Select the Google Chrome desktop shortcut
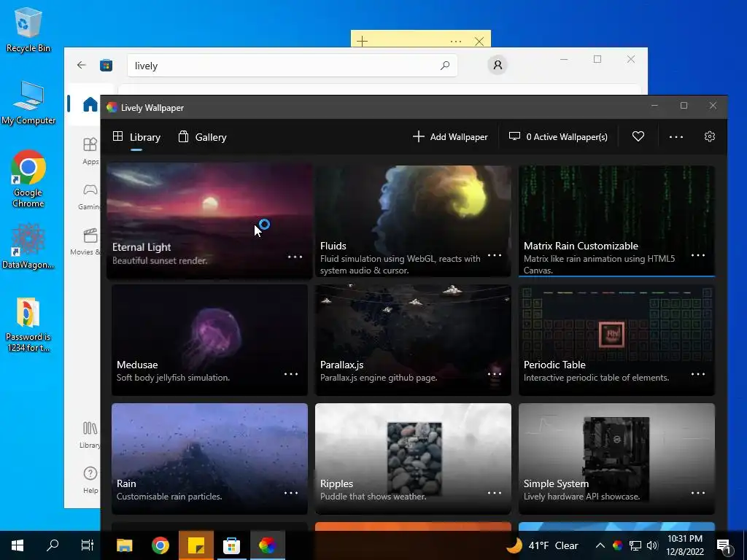 click(x=28, y=179)
